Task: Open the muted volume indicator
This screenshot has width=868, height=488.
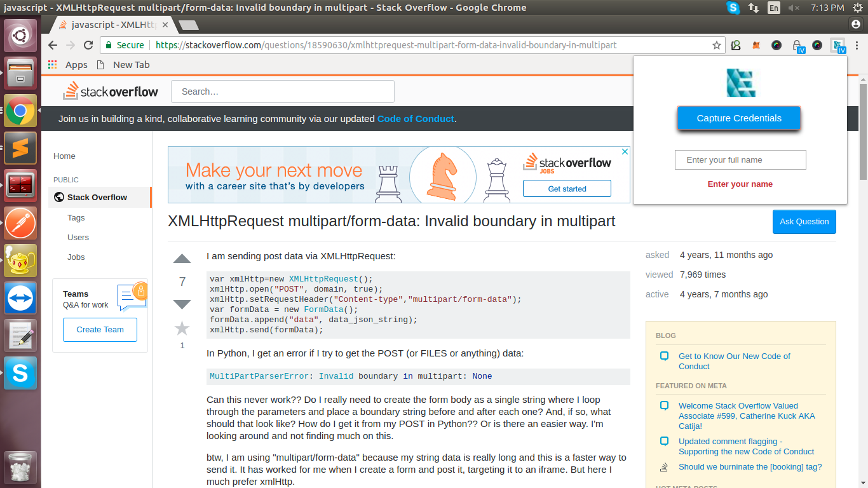Action: tap(794, 8)
